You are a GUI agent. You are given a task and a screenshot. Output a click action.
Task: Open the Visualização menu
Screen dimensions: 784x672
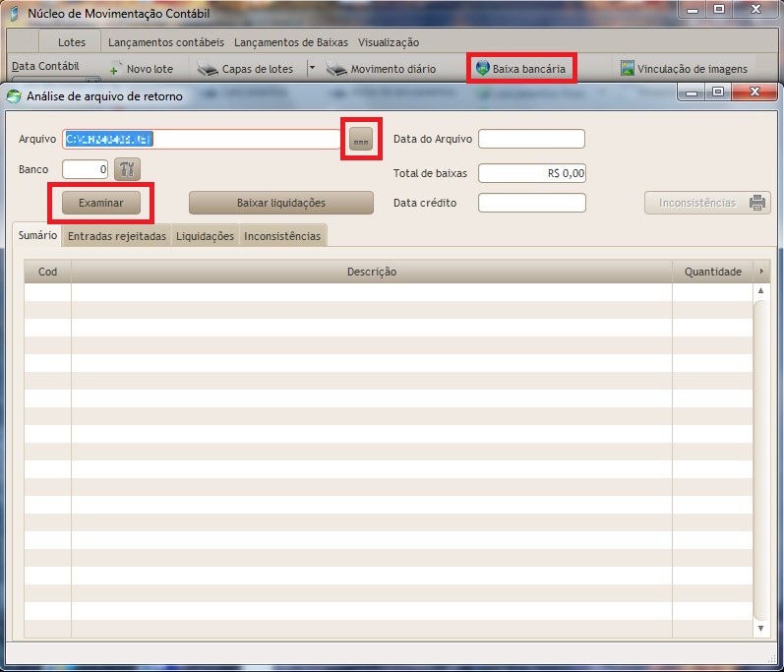click(389, 42)
